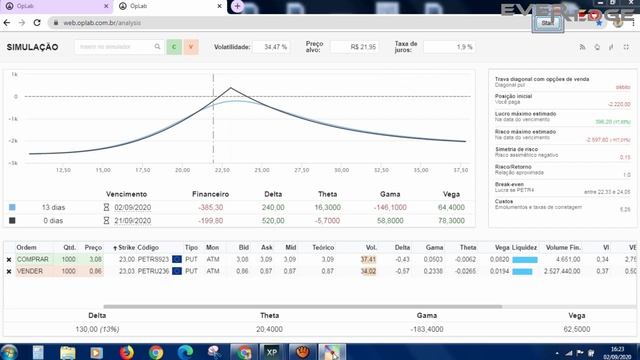
Task: Click the VENDER order cell
Action: (34, 271)
